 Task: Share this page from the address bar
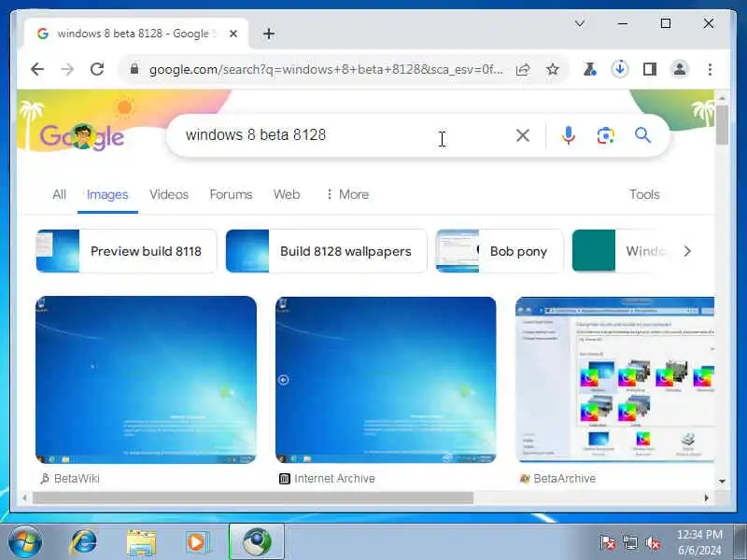[x=523, y=69]
